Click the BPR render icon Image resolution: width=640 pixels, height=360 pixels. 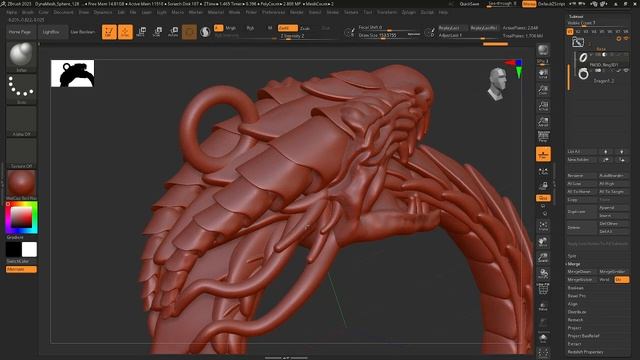(543, 50)
